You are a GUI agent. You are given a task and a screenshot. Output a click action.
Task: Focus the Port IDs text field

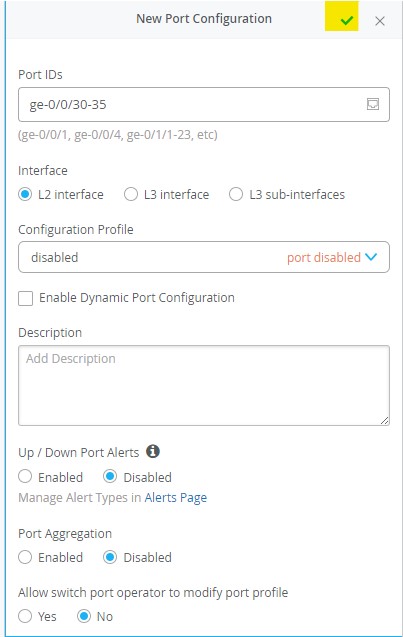click(x=204, y=104)
